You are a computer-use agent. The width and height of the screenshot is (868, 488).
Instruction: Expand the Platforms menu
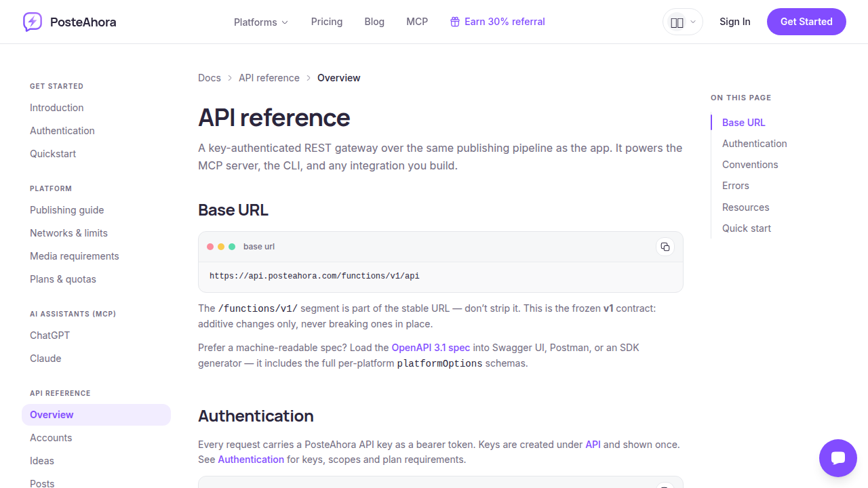261,22
